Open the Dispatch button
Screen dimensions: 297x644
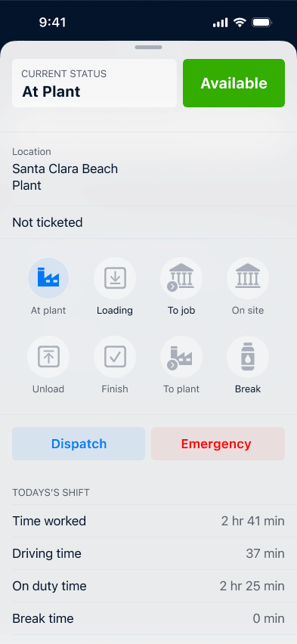[79, 444]
